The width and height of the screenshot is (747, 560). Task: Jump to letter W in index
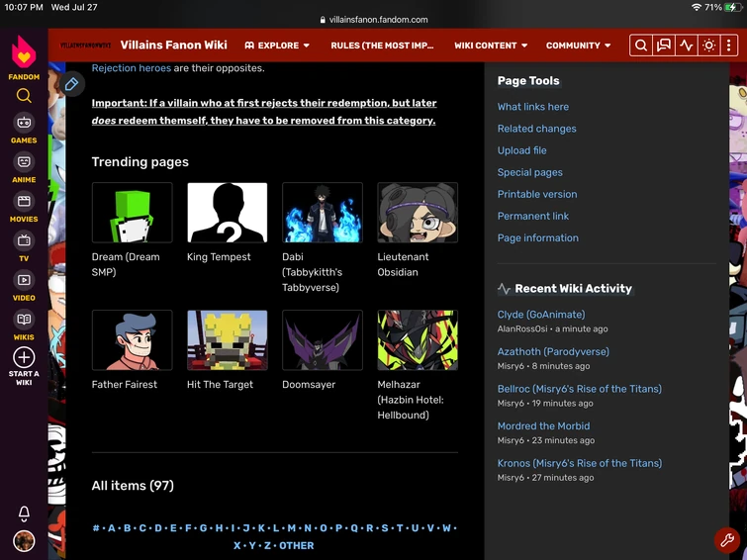(446, 528)
